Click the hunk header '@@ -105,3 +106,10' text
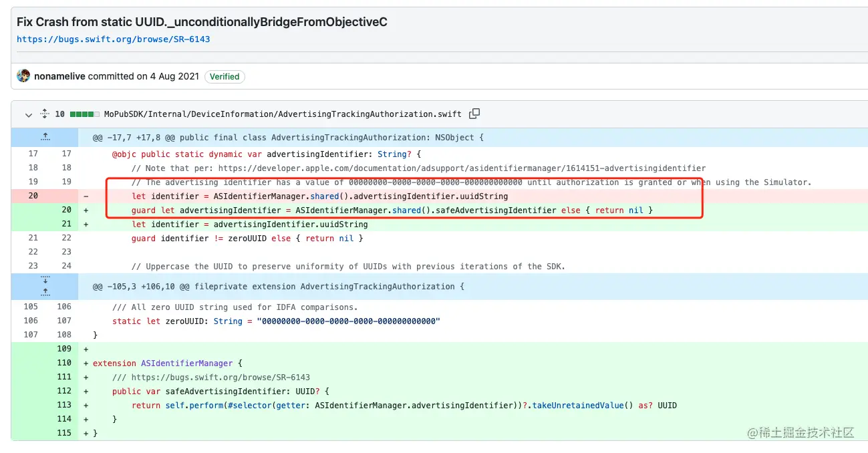Screen dimensions: 868x453 pyautogui.click(x=279, y=286)
